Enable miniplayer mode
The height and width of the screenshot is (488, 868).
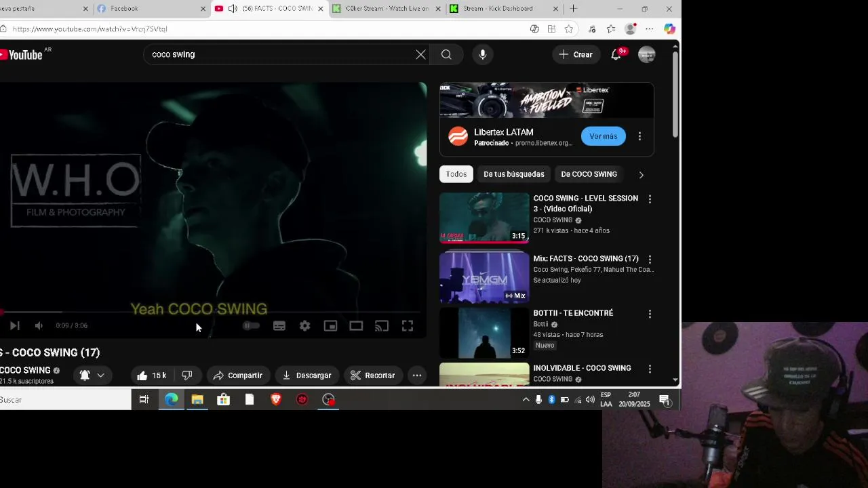click(330, 326)
